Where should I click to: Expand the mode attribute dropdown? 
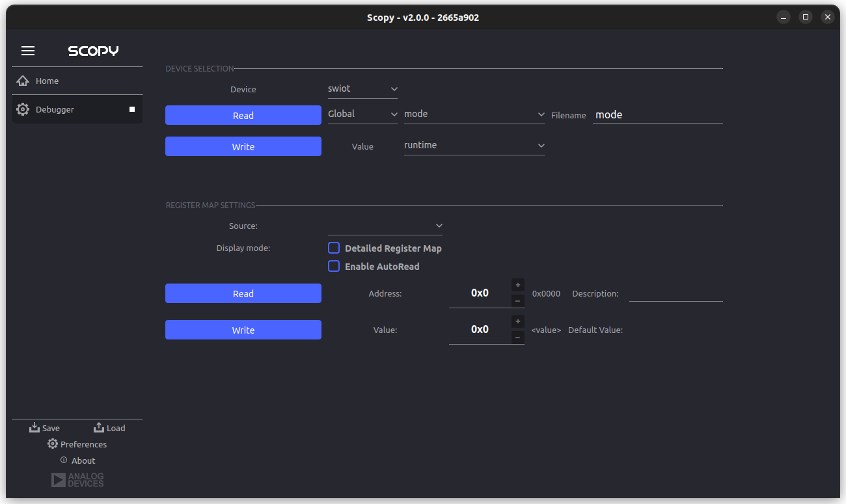coord(474,114)
